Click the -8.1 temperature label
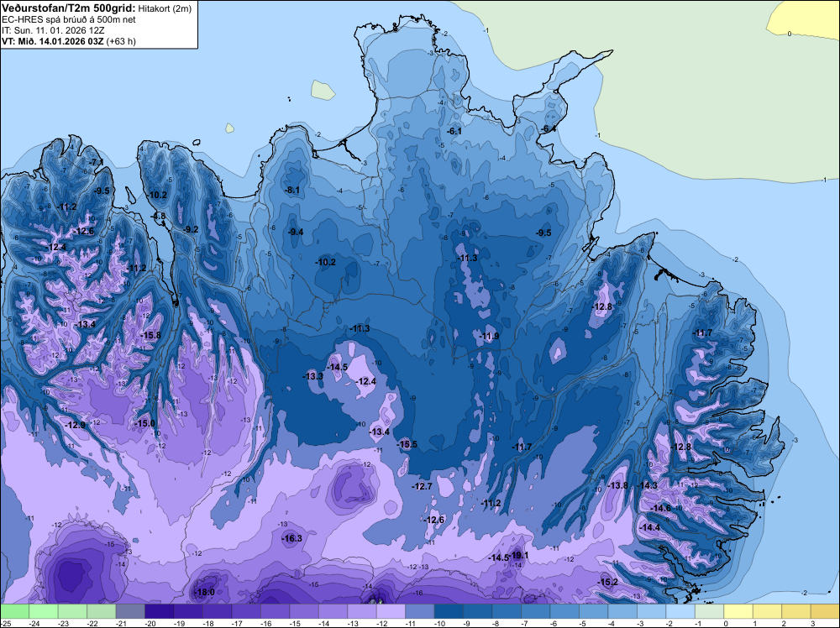 coord(292,190)
